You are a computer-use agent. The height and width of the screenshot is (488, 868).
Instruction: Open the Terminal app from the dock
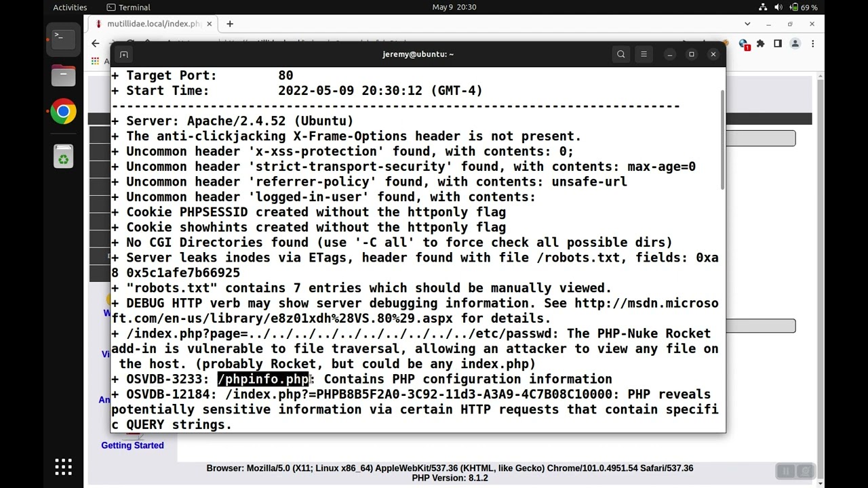tap(63, 38)
